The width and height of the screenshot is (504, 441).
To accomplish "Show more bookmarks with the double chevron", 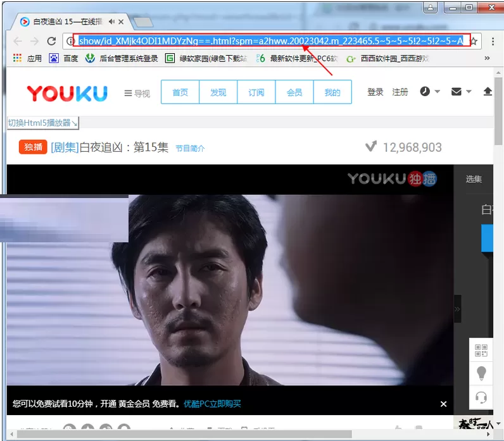I will point(487,58).
